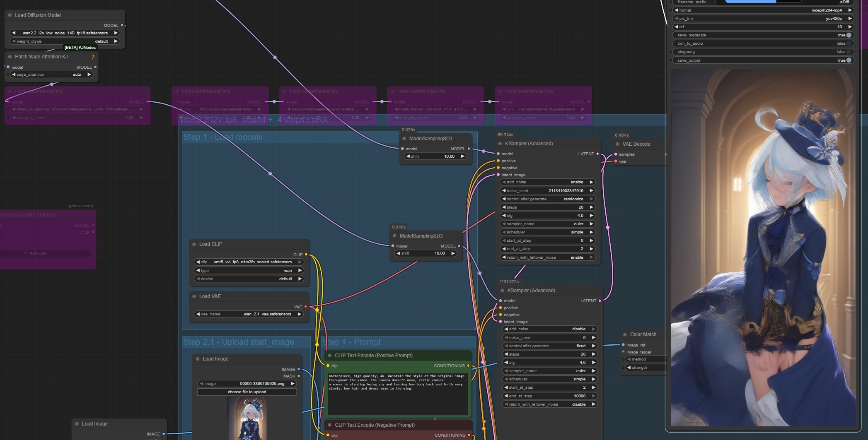Image resolution: width=868 pixels, height=440 pixels.
Task: Click the CONDITIONING output of the Positive Prompt node
Action: click(469, 366)
